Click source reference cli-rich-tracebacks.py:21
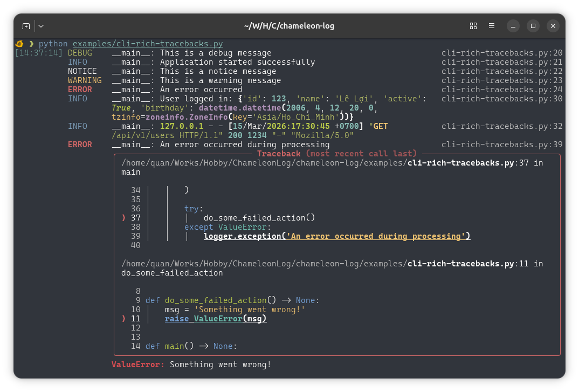 pyautogui.click(x=502, y=62)
